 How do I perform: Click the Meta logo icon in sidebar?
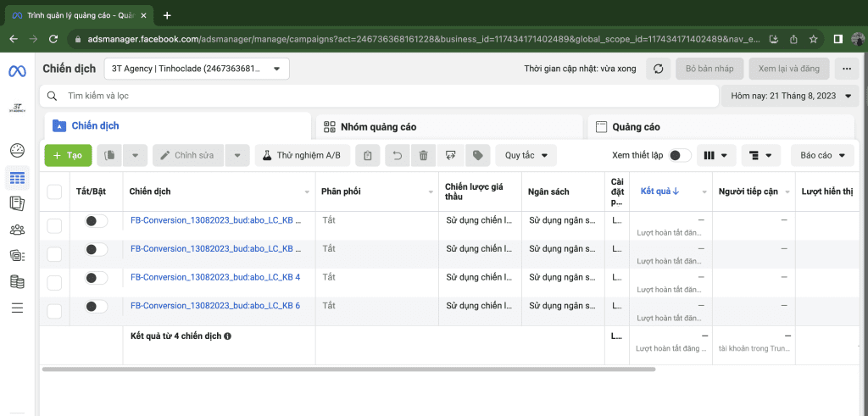point(17,71)
